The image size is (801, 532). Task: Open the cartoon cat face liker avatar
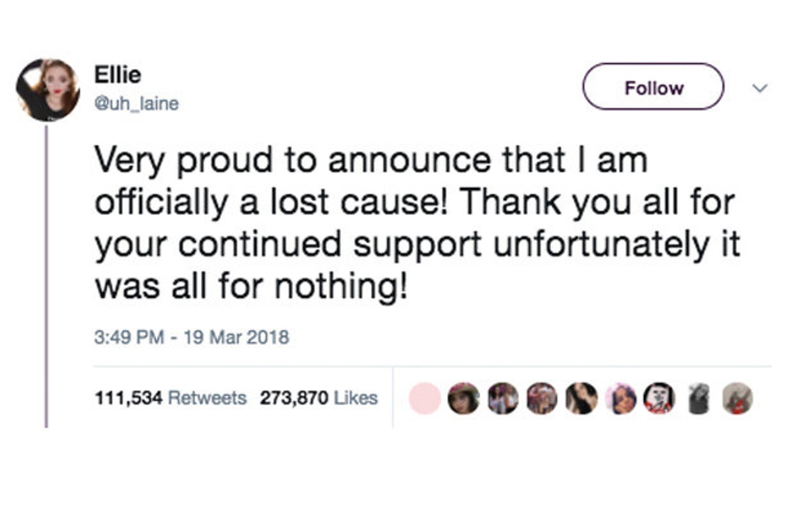[x=659, y=398]
